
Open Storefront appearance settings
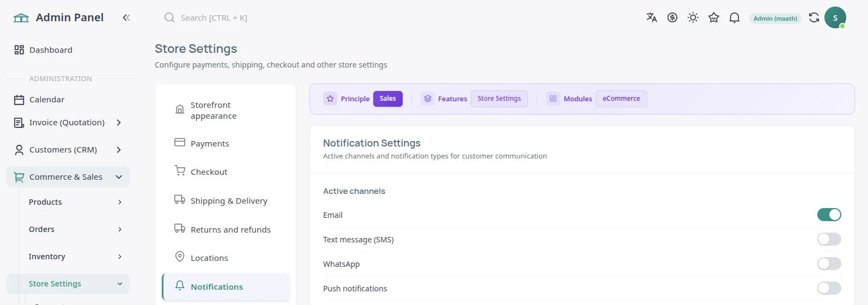pyautogui.click(x=226, y=110)
